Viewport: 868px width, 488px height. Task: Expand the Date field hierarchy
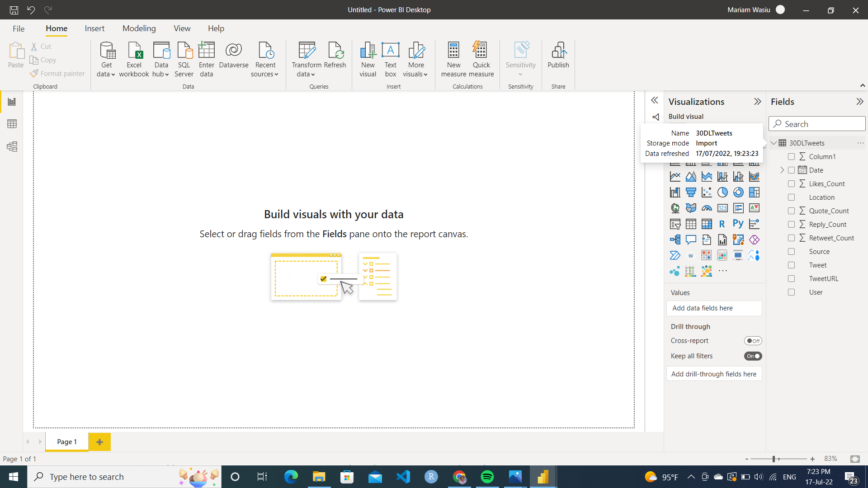[782, 170]
